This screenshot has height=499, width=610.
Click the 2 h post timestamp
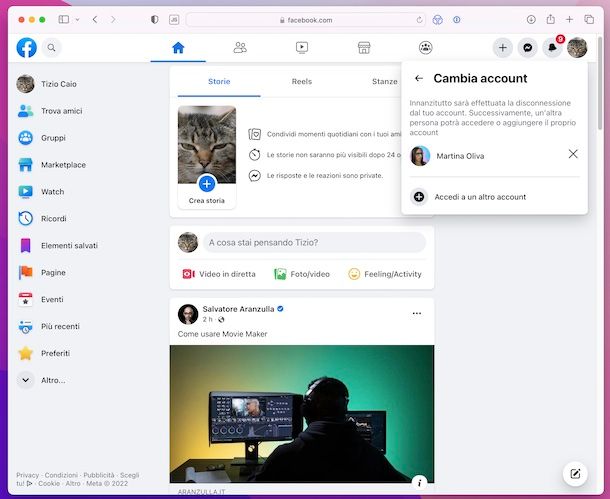coord(207,320)
